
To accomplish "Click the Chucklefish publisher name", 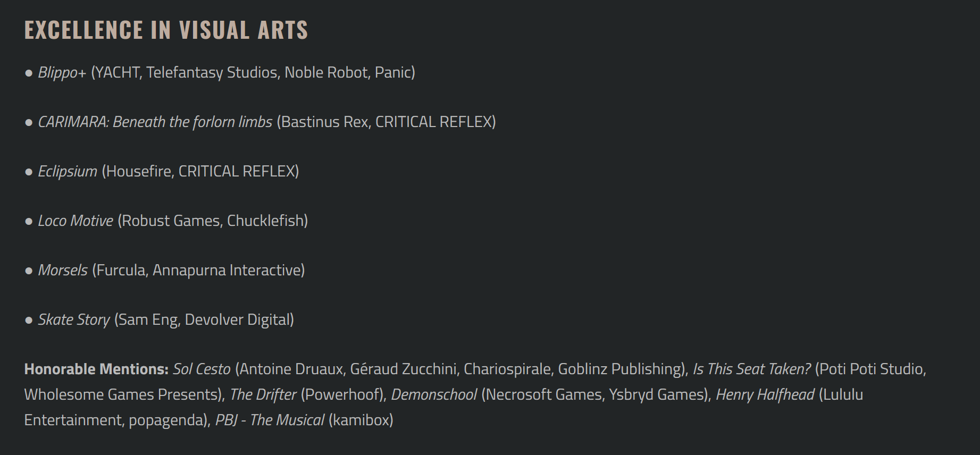I will (x=267, y=221).
